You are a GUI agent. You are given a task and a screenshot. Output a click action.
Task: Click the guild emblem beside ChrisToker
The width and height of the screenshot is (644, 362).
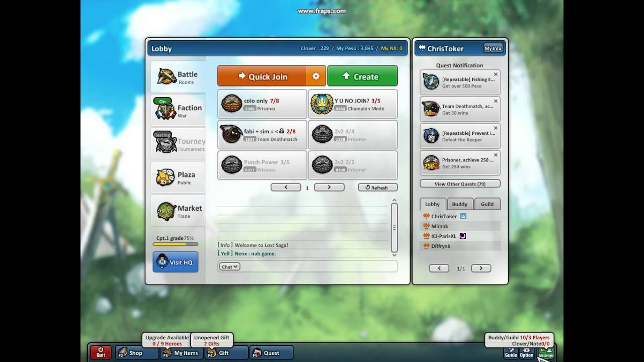[463, 216]
